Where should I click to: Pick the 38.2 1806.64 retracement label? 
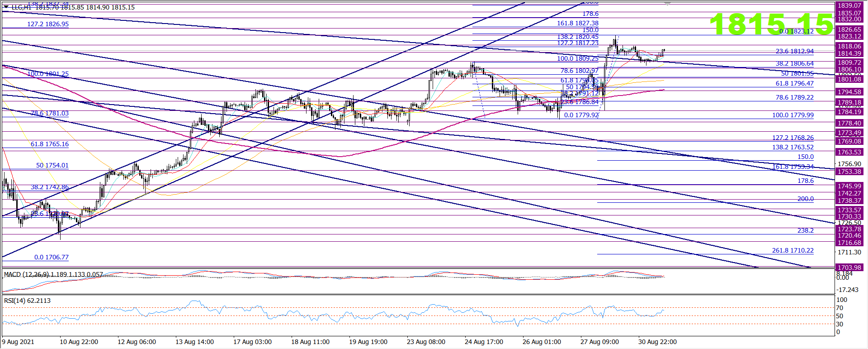point(795,64)
